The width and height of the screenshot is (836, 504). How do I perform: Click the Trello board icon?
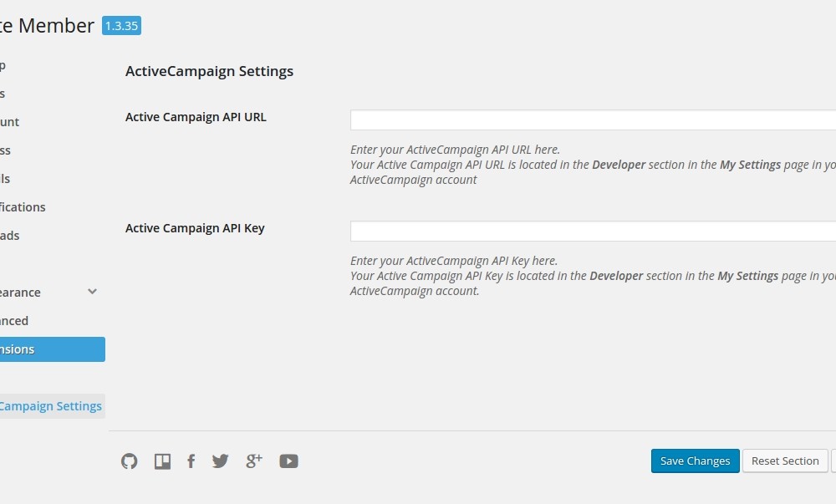coord(162,461)
